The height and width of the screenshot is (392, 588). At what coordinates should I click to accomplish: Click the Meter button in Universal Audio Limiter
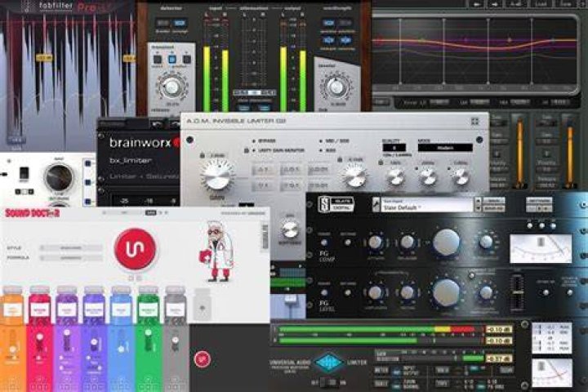pyautogui.click(x=381, y=371)
